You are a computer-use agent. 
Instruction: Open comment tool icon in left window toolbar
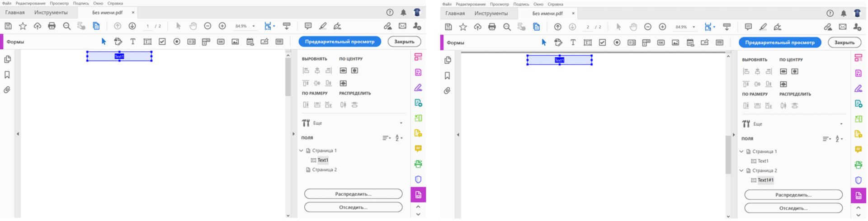(308, 26)
